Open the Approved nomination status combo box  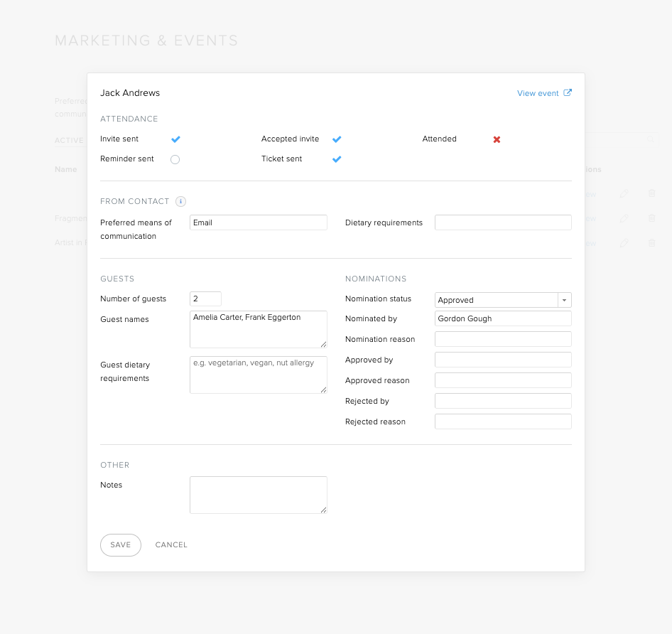[503, 300]
